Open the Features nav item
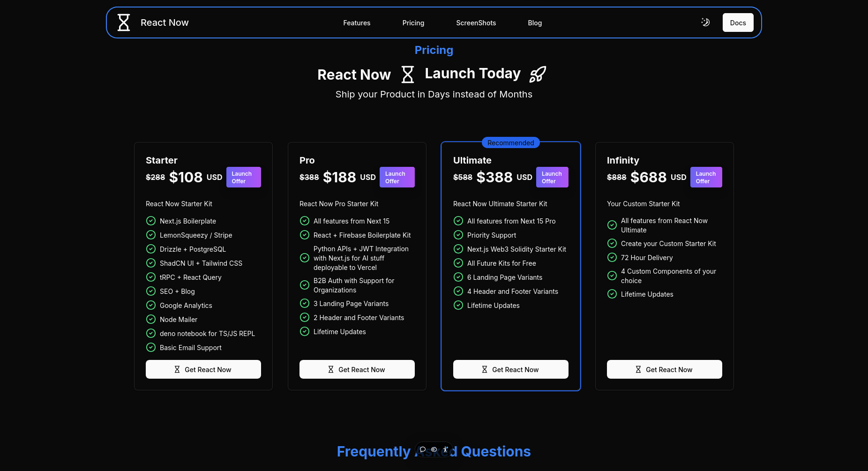Image resolution: width=868 pixels, height=471 pixels. (357, 23)
